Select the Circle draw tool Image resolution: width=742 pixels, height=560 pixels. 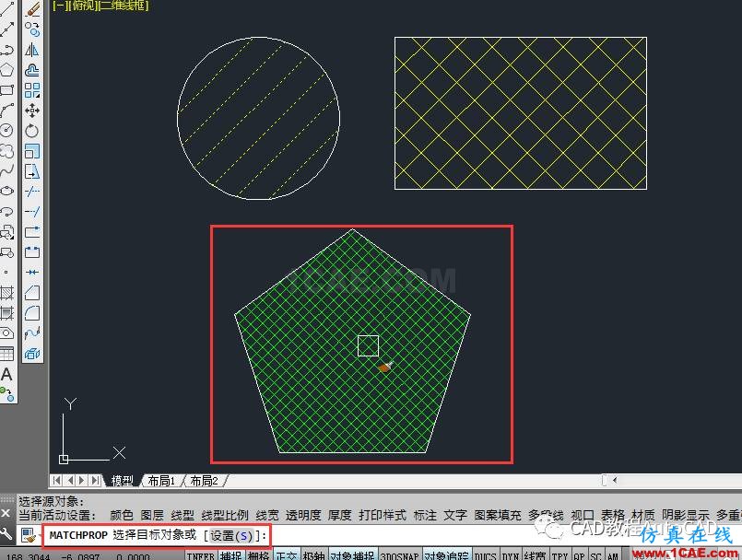tap(6, 131)
